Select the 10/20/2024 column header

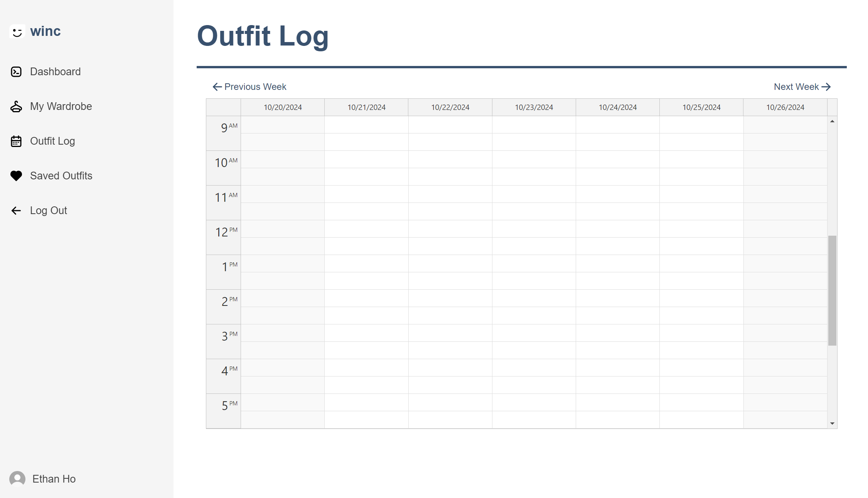coord(283,107)
